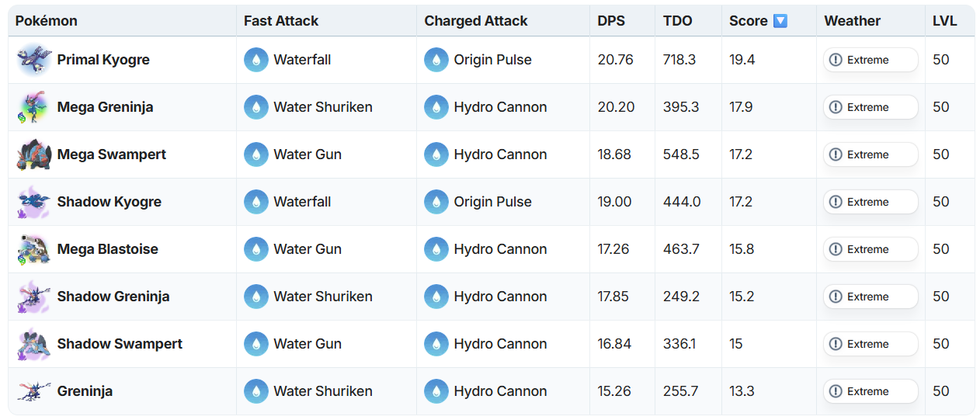Image resolution: width=980 pixels, height=420 pixels.
Task: Click the Mega Blastoise sprite icon
Action: point(33,249)
